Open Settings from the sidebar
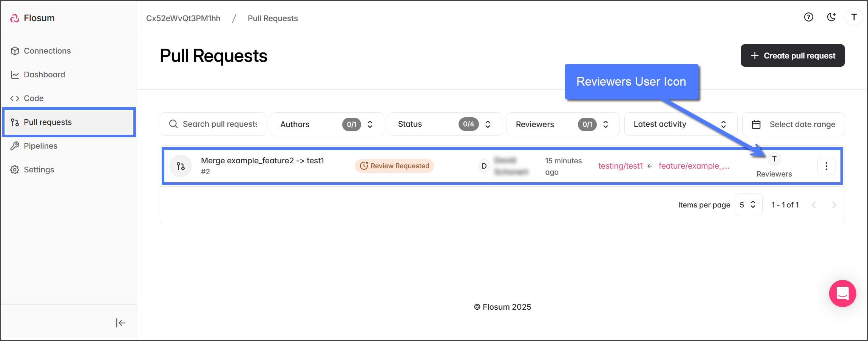 click(x=39, y=170)
